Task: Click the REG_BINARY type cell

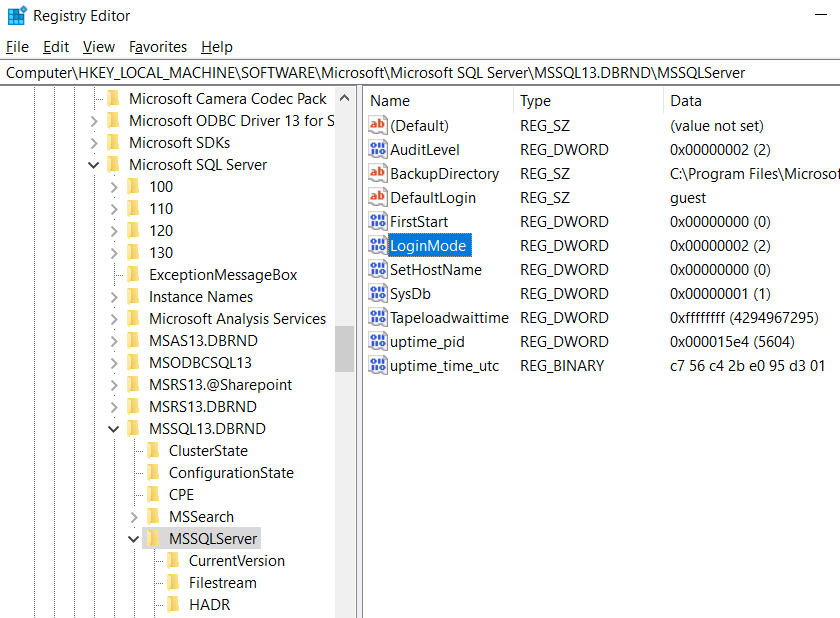Action: 562,366
